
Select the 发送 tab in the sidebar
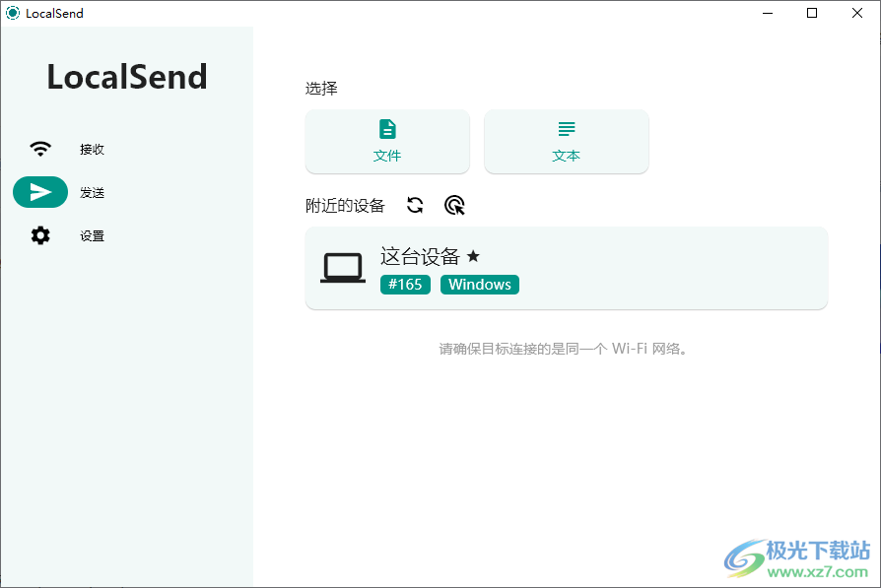(92, 192)
